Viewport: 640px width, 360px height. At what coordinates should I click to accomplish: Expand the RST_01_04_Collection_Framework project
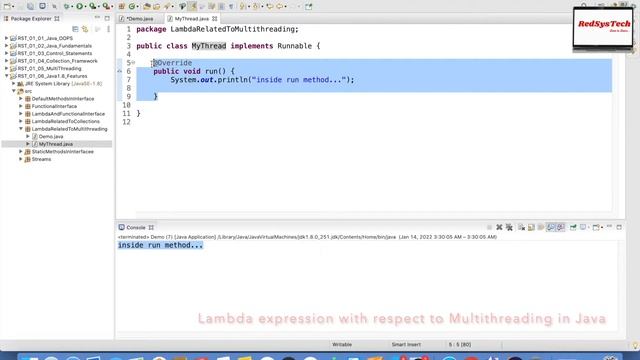7,61
